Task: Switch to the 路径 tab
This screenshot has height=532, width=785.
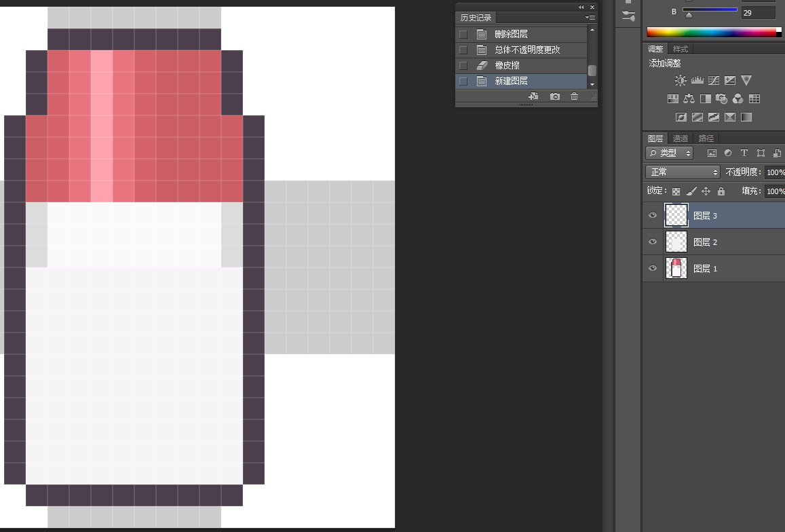Action: [x=706, y=138]
